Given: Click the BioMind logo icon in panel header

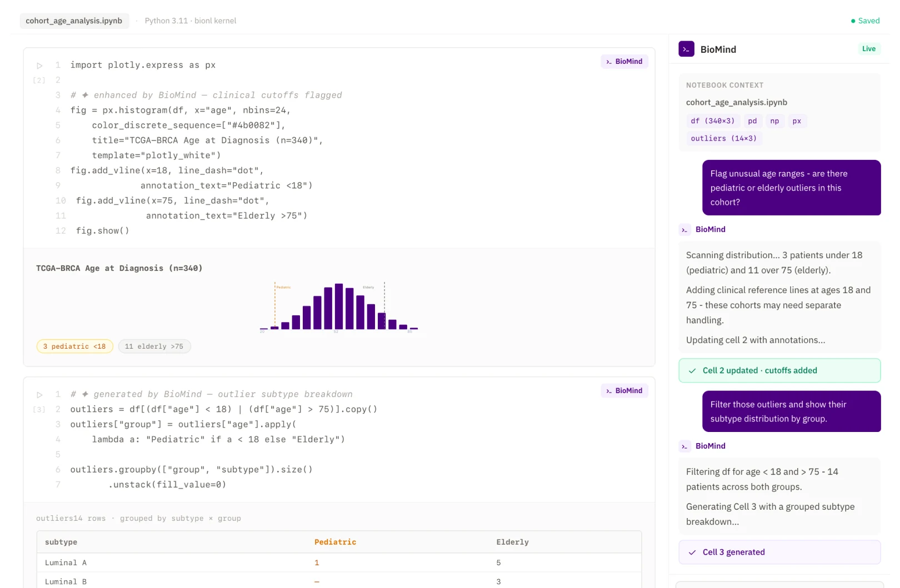Looking at the screenshot, I should click(x=686, y=49).
